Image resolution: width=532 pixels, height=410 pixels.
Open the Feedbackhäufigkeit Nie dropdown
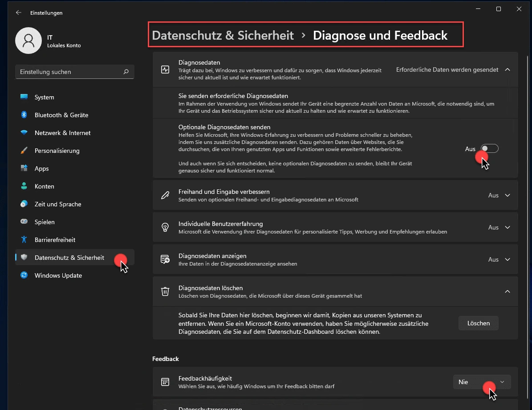coord(482,382)
